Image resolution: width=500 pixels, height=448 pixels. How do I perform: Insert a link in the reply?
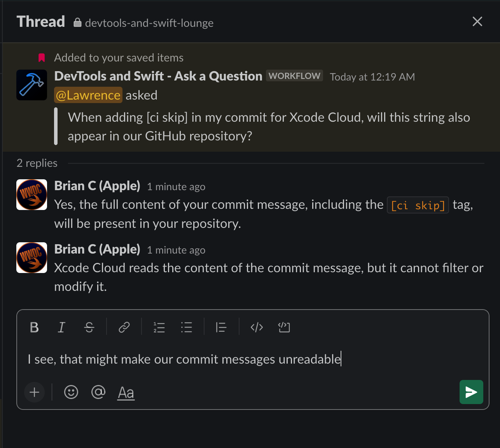[124, 327]
